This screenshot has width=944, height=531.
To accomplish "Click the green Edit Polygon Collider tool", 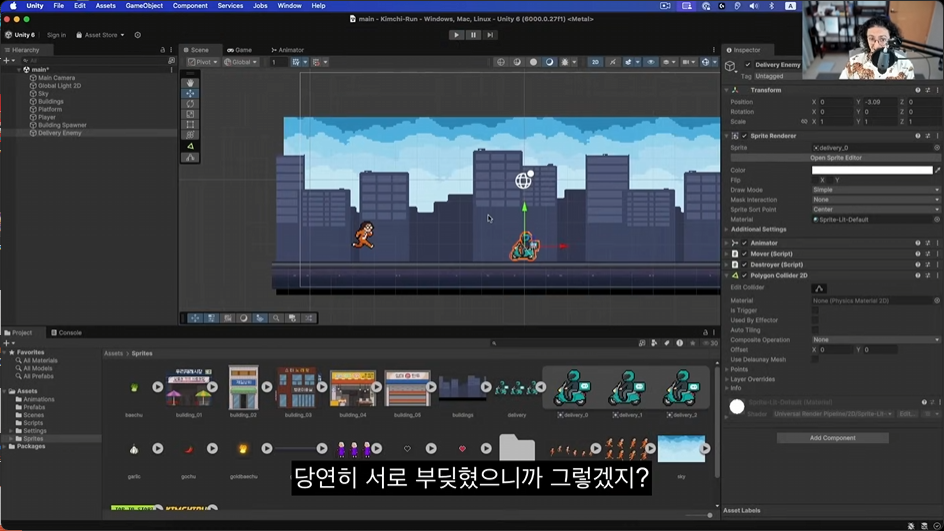I will [190, 146].
